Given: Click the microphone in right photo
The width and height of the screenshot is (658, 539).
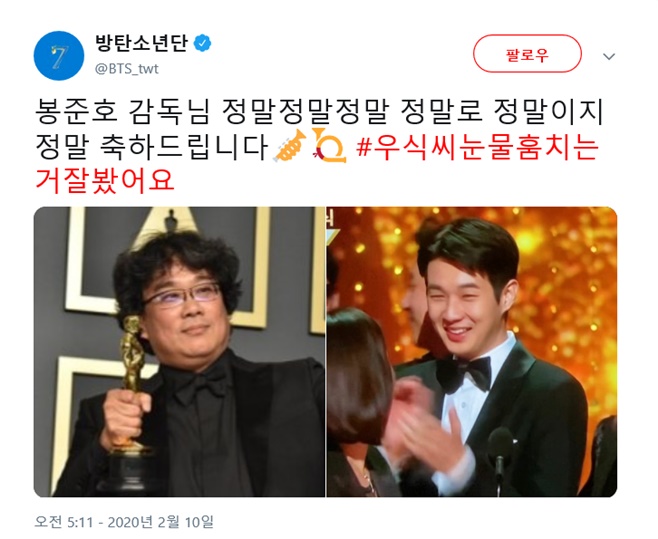Looking at the screenshot, I should tap(500, 455).
